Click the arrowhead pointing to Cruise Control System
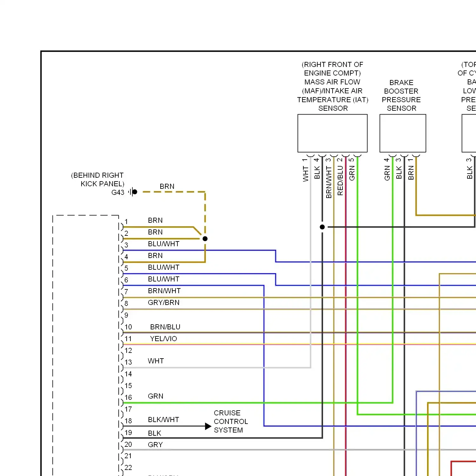Viewport: 476px width, 476px height. pyautogui.click(x=208, y=426)
